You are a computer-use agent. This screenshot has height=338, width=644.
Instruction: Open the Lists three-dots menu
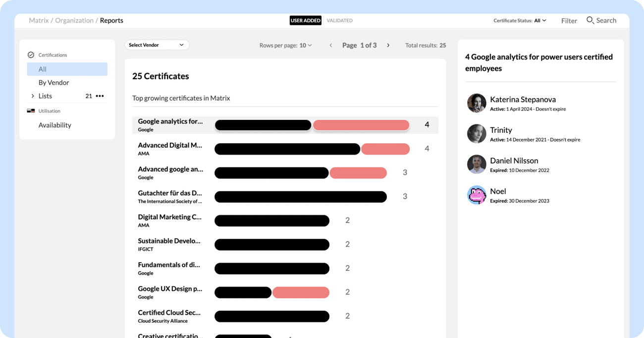click(x=100, y=96)
